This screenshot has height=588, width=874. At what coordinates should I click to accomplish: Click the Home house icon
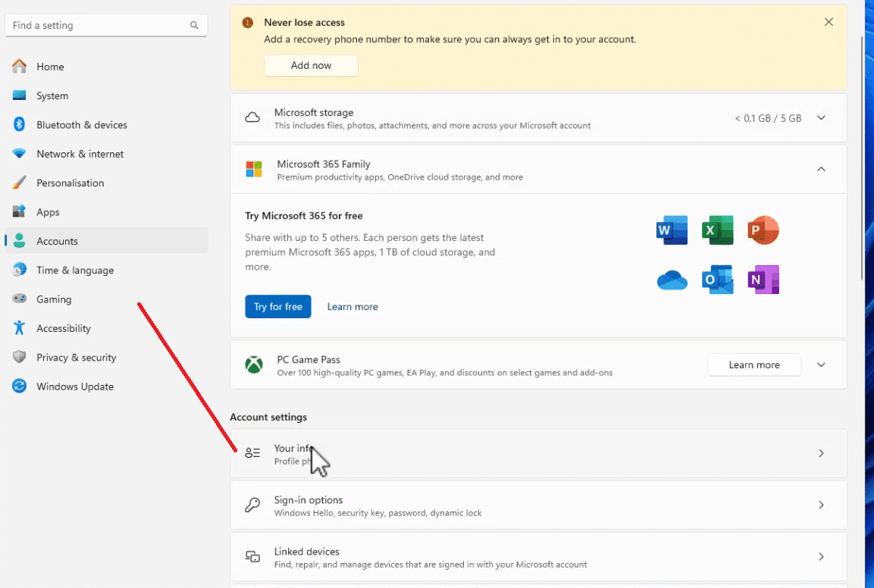[x=19, y=67]
